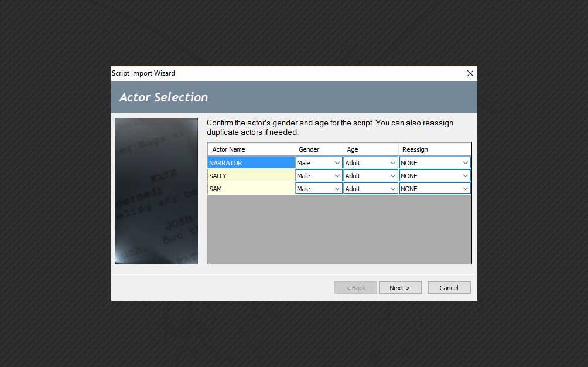This screenshot has height=367, width=588.
Task: Cancel the Script Import Wizard
Action: 449,287
